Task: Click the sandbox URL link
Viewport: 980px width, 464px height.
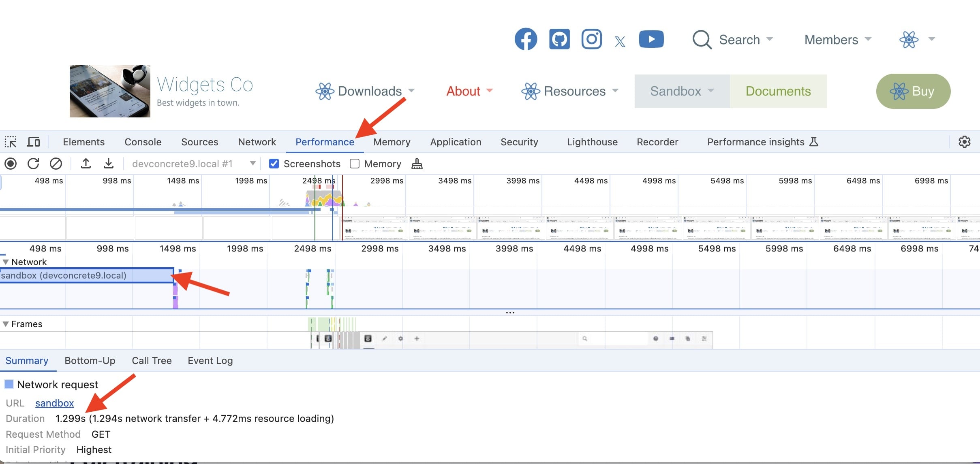Action: click(x=54, y=403)
